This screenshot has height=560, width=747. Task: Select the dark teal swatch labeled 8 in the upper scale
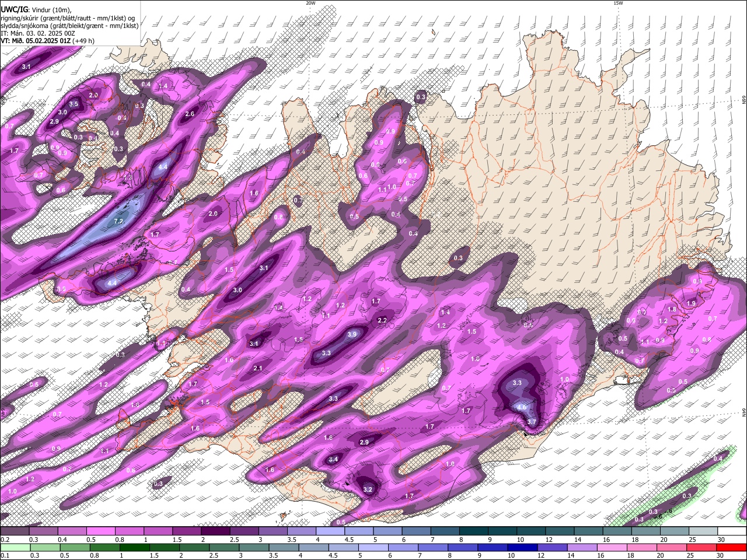coord(473,531)
